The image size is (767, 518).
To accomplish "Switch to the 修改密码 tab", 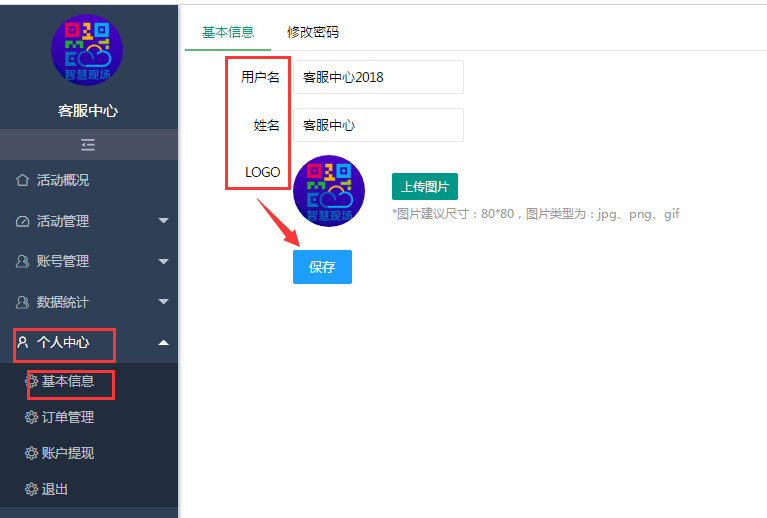I will point(313,32).
